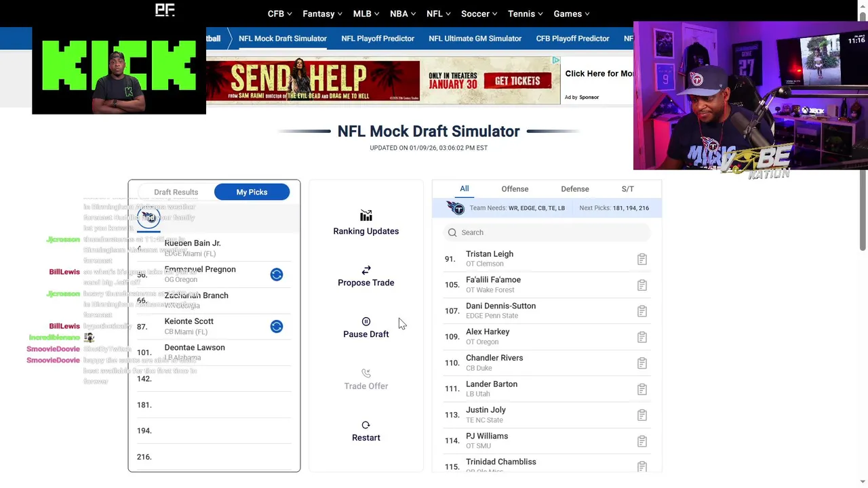Image resolution: width=868 pixels, height=488 pixels.
Task: Open NFL Playoff Predictor nav link
Action: point(378,39)
